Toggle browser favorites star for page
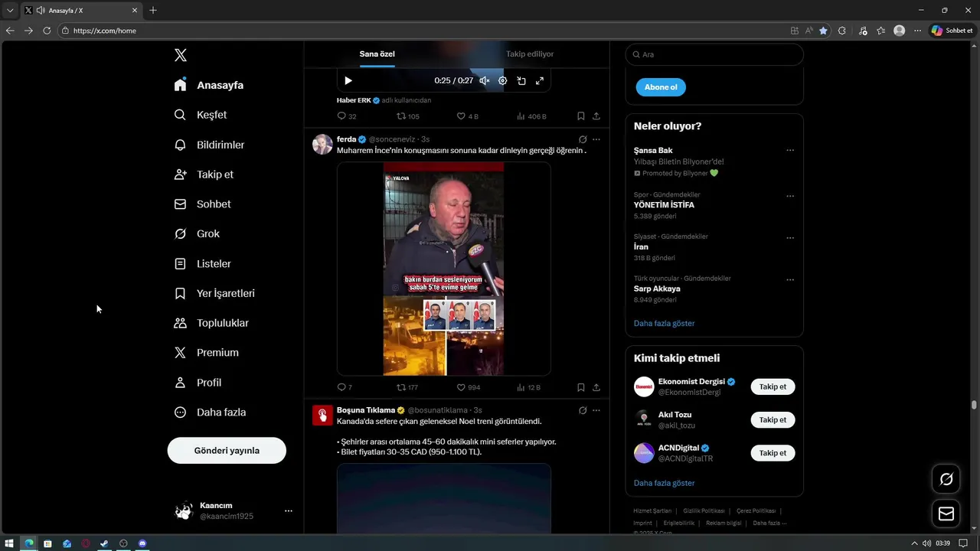980x551 pixels. 823,31
